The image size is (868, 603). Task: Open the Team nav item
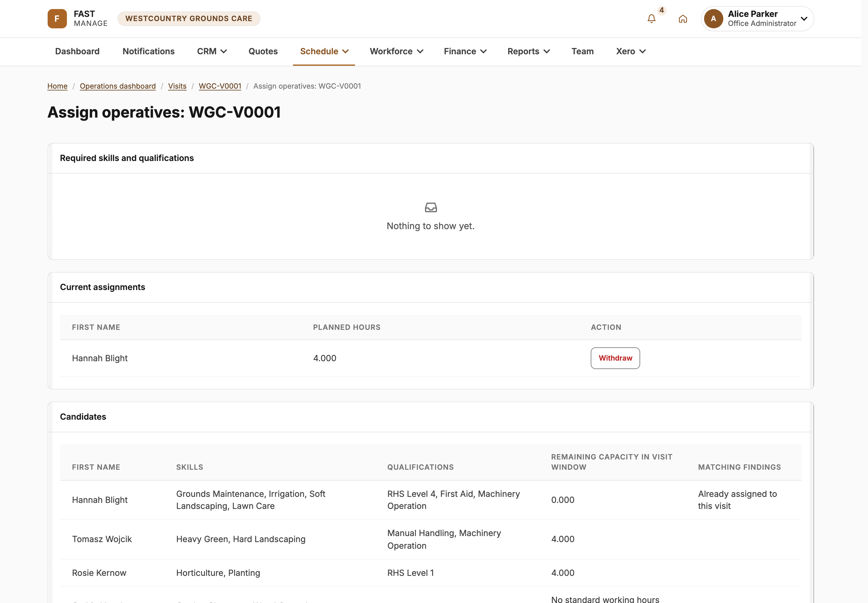click(x=583, y=51)
